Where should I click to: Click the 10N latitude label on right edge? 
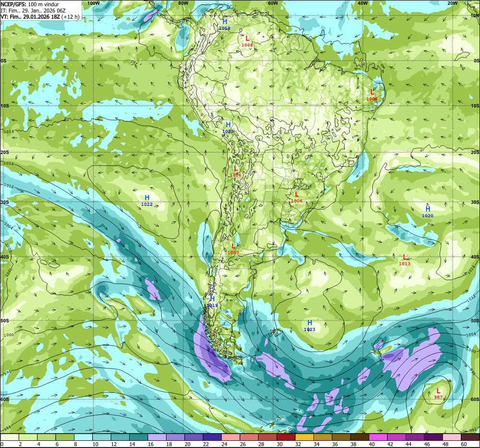(x=475, y=15)
